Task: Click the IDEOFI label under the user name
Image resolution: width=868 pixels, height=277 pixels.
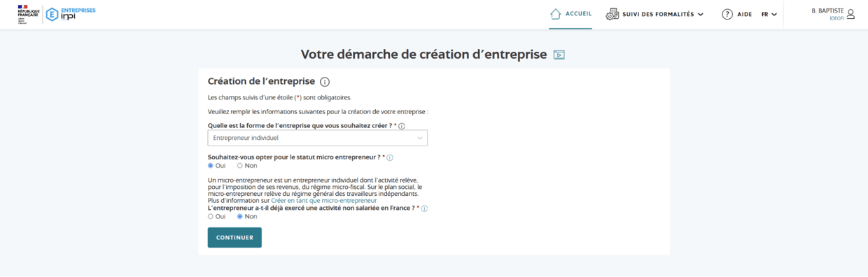Action: click(x=836, y=19)
